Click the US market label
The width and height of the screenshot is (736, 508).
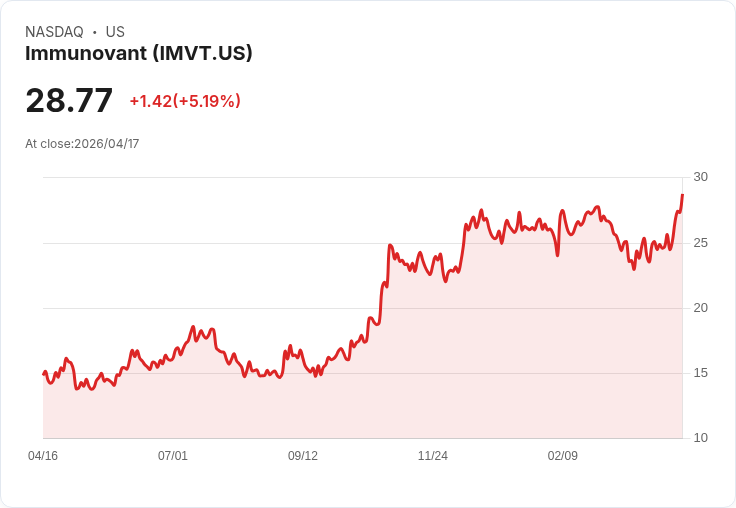pos(115,32)
